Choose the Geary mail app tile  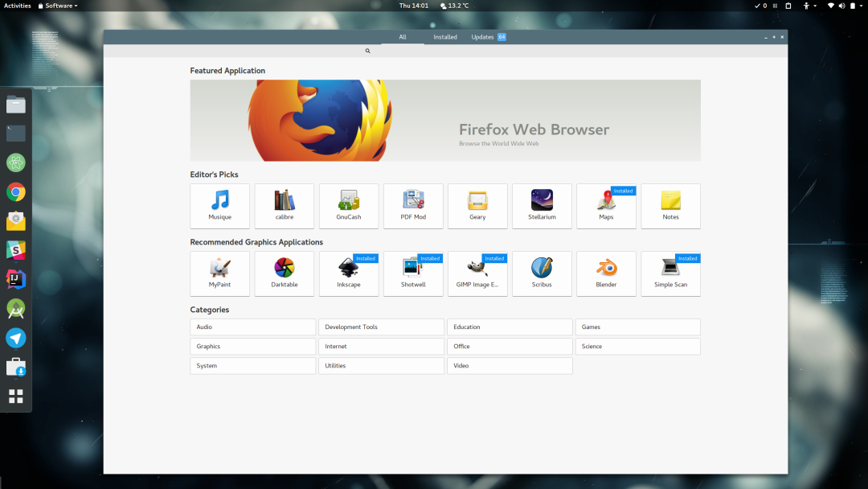click(477, 206)
